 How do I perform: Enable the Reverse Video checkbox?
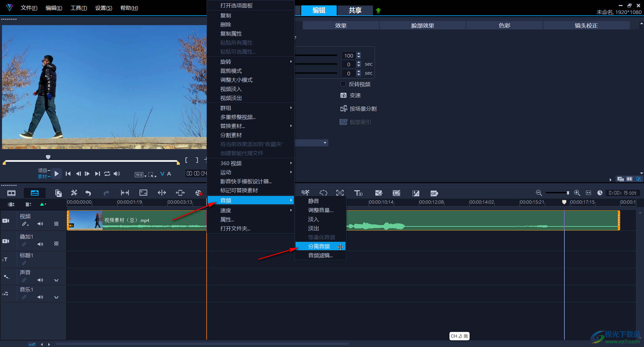click(343, 84)
